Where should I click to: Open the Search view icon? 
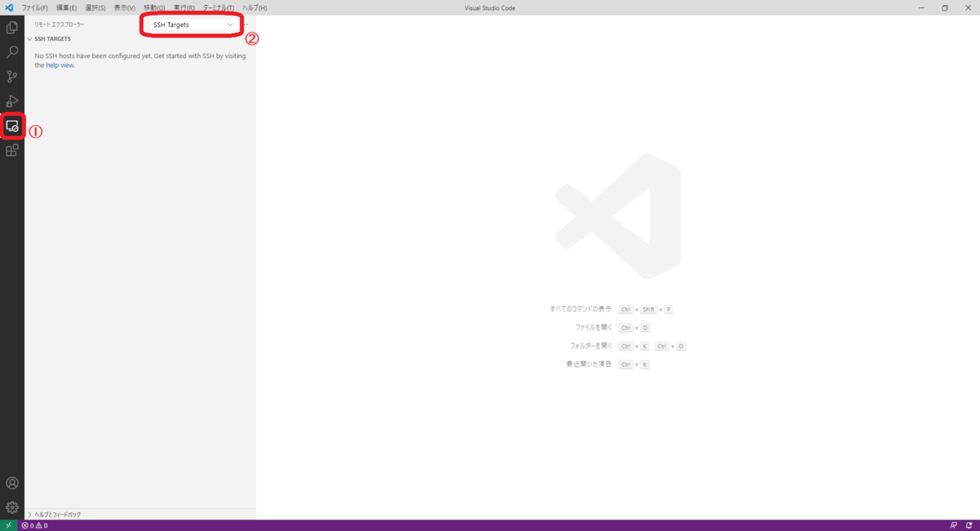[x=12, y=52]
